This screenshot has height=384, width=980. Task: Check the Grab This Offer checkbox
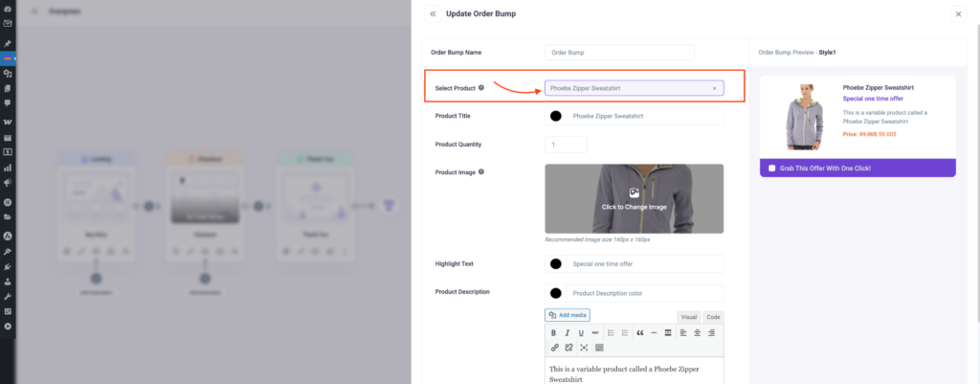(772, 168)
